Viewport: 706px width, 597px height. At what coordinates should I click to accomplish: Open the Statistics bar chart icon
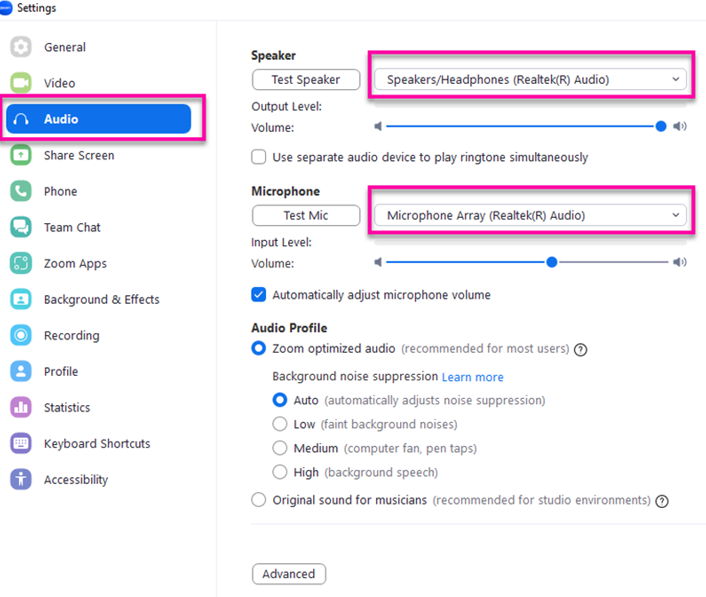pyautogui.click(x=21, y=407)
